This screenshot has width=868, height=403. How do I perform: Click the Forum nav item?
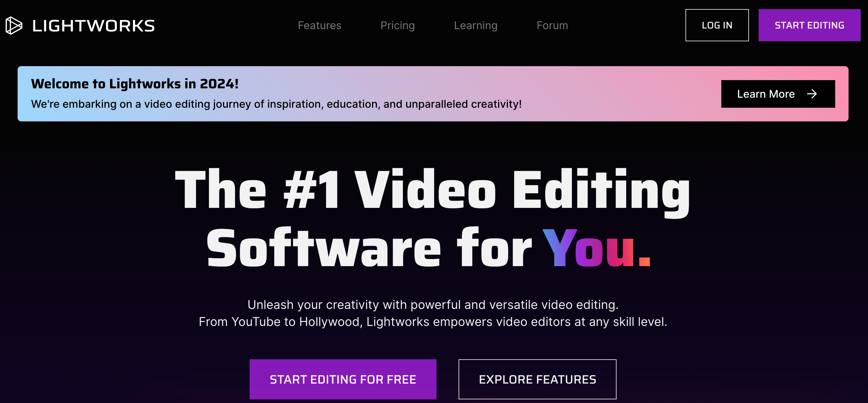(x=552, y=25)
